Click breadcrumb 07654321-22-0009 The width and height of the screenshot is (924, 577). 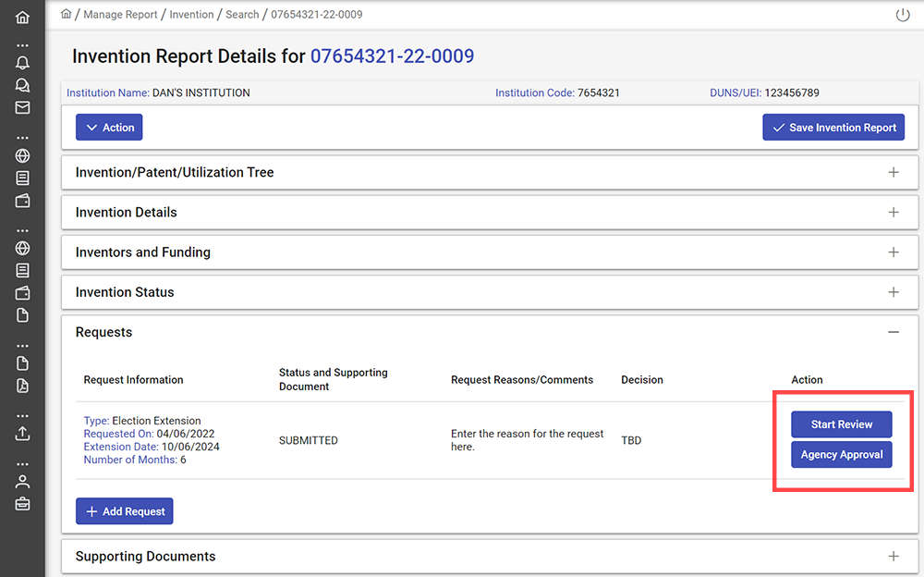click(x=316, y=14)
